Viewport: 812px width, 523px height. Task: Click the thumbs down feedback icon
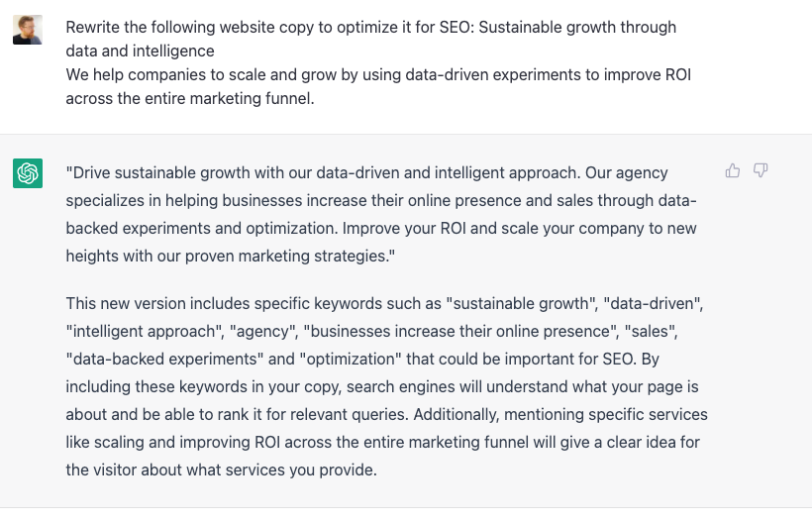click(761, 170)
